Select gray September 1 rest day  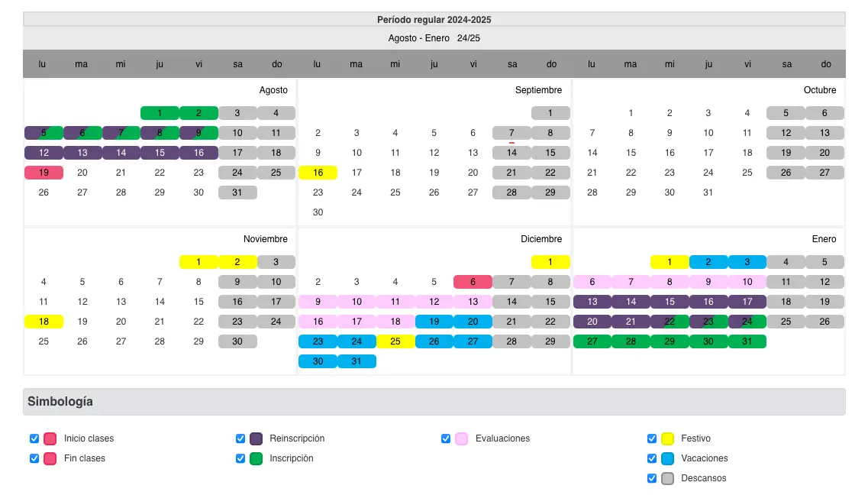tap(550, 113)
